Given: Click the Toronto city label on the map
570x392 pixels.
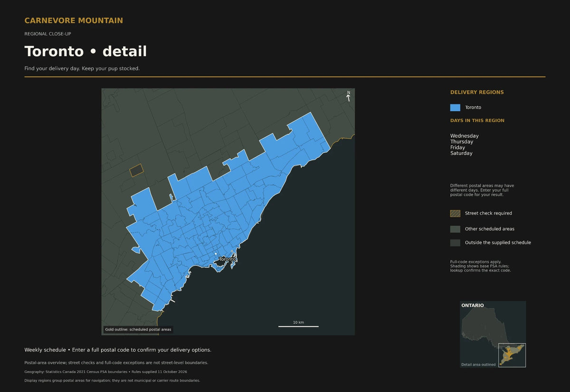Looking at the screenshot, I should [x=227, y=259].
